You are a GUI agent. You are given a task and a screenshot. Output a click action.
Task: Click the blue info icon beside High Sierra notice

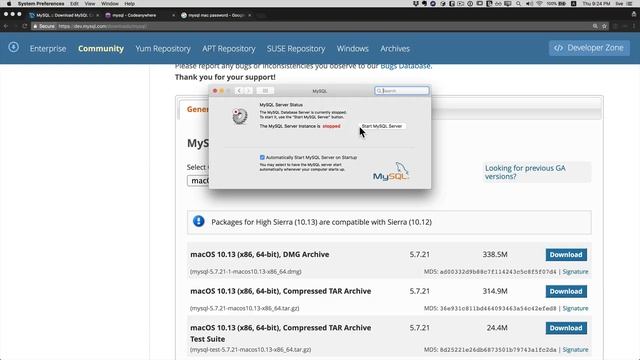199,221
